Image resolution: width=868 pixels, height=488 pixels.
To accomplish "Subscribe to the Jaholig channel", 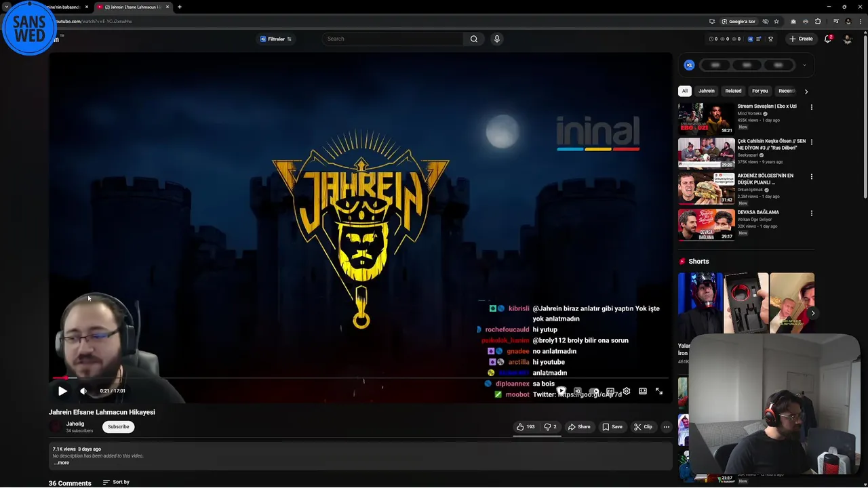I will pyautogui.click(x=118, y=427).
